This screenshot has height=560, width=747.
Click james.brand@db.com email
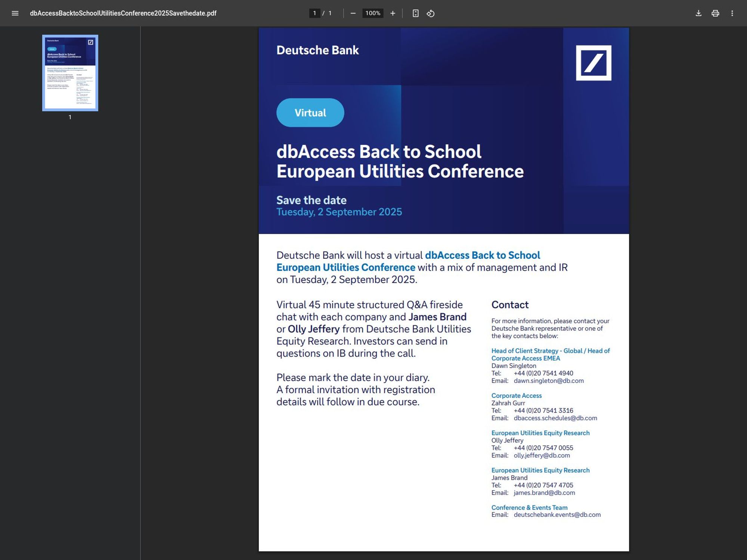click(x=544, y=493)
